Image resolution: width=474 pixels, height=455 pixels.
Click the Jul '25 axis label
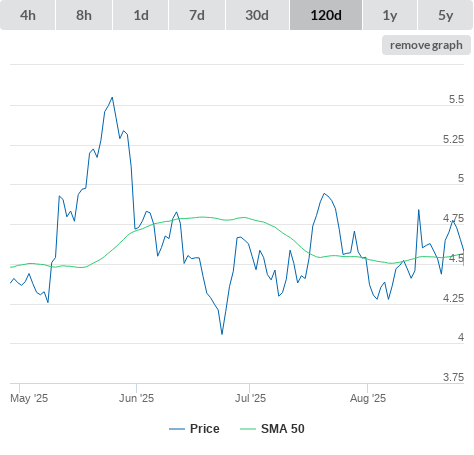point(250,398)
